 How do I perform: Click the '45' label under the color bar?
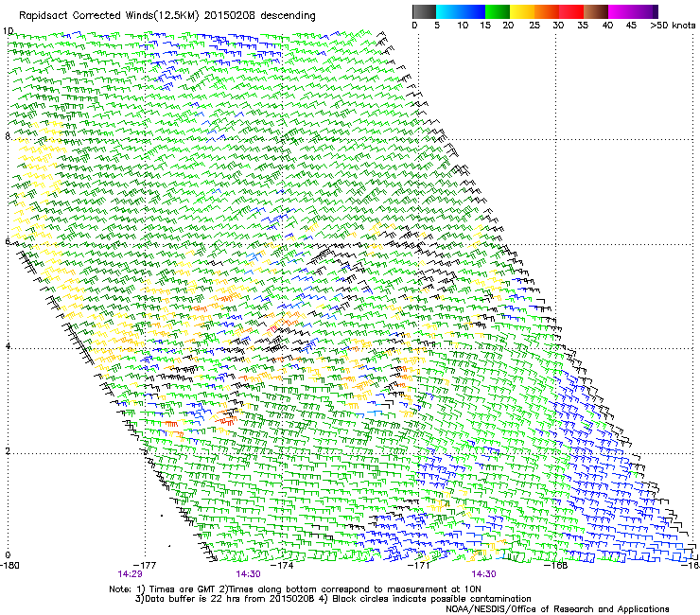click(631, 26)
